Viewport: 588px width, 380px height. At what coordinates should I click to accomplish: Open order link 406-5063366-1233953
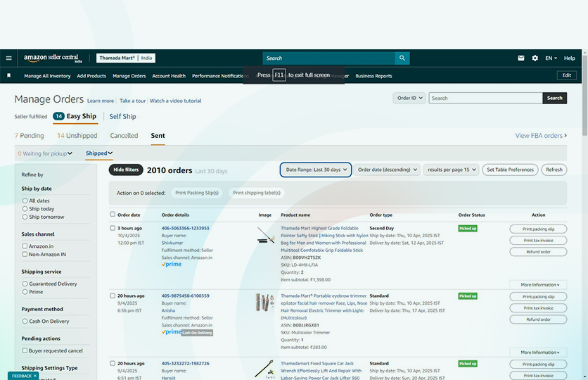point(185,228)
